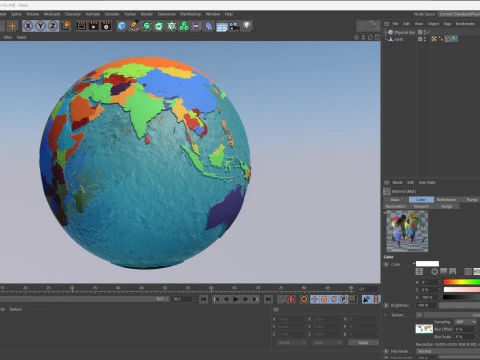Screen dimensions: 480x360
Task: Expand the Texture disclosure triangle
Action: (386, 315)
